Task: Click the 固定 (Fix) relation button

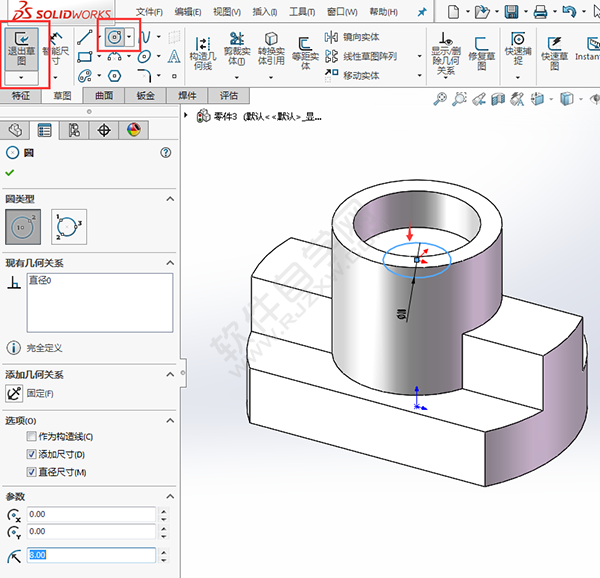Action: tap(14, 394)
